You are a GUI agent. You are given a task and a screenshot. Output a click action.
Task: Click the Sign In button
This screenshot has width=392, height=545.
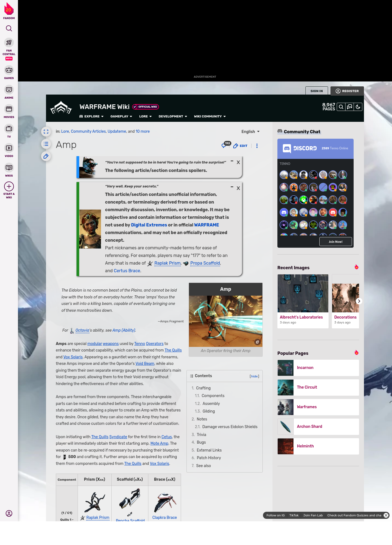coord(317,91)
